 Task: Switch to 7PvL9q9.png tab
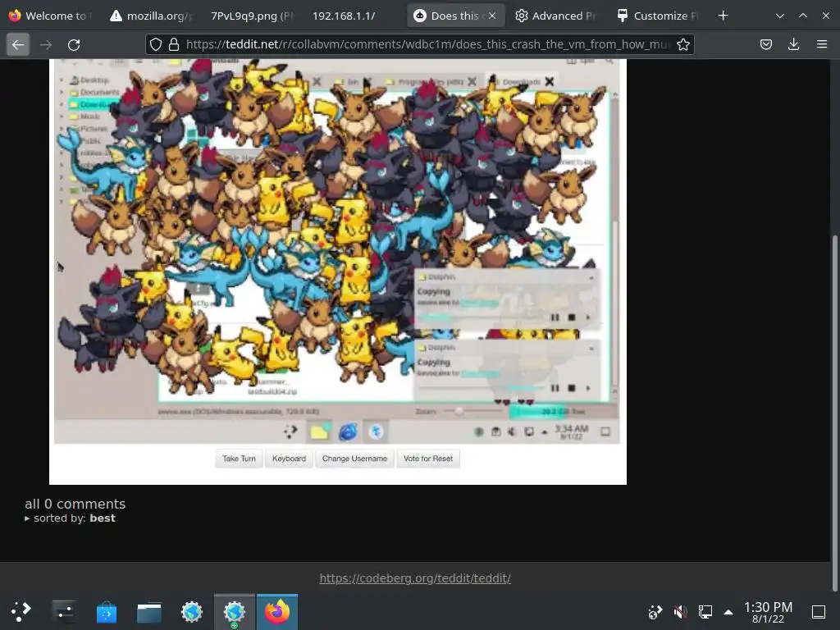pos(252,16)
